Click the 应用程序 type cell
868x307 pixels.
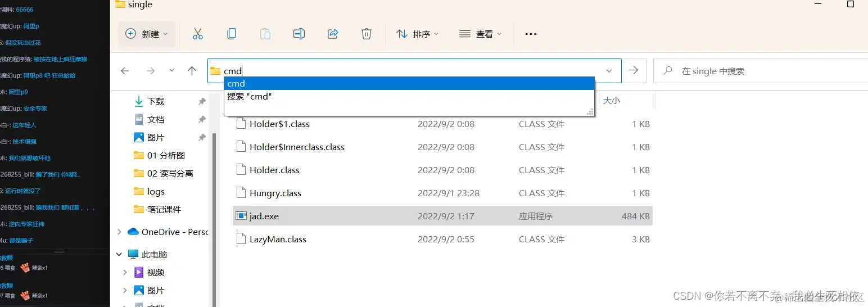(536, 216)
